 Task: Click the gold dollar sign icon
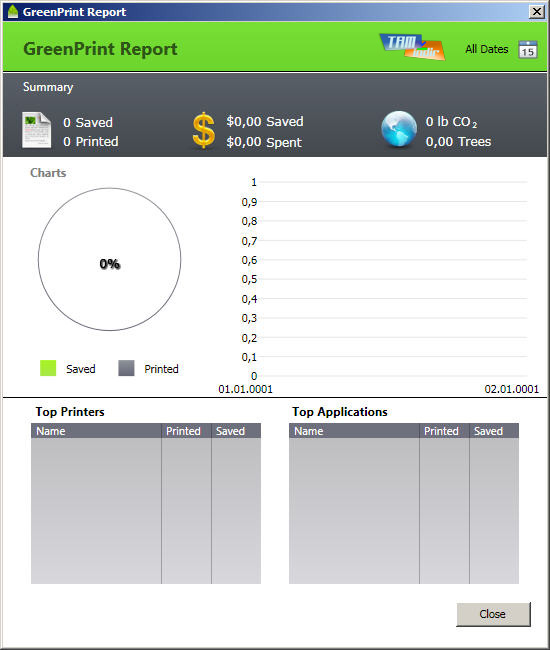204,131
